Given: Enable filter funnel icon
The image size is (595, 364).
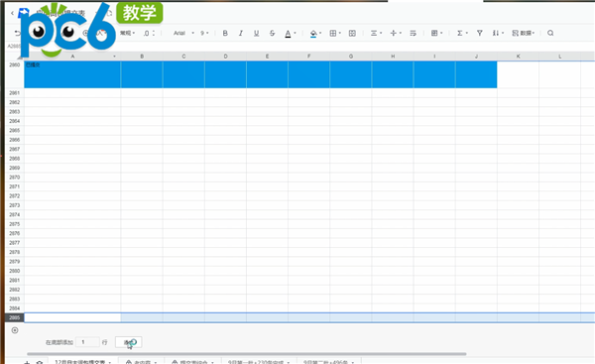Looking at the screenshot, I should [x=480, y=33].
